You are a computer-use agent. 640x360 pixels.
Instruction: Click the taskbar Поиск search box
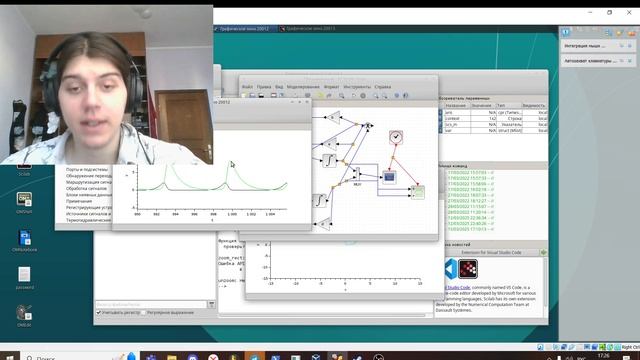click(80, 357)
